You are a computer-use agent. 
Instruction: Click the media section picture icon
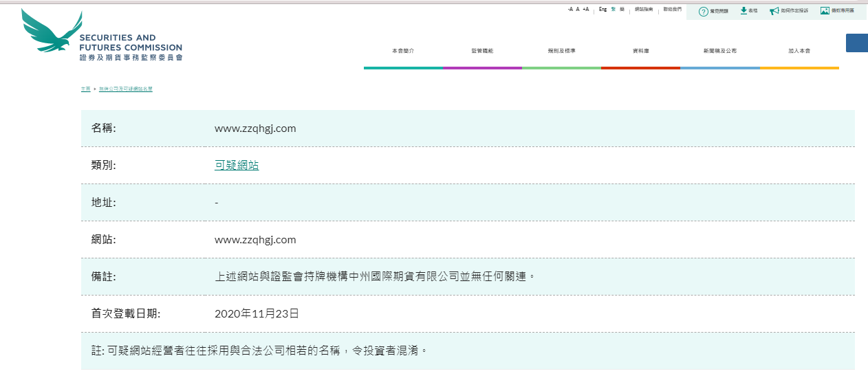(825, 11)
